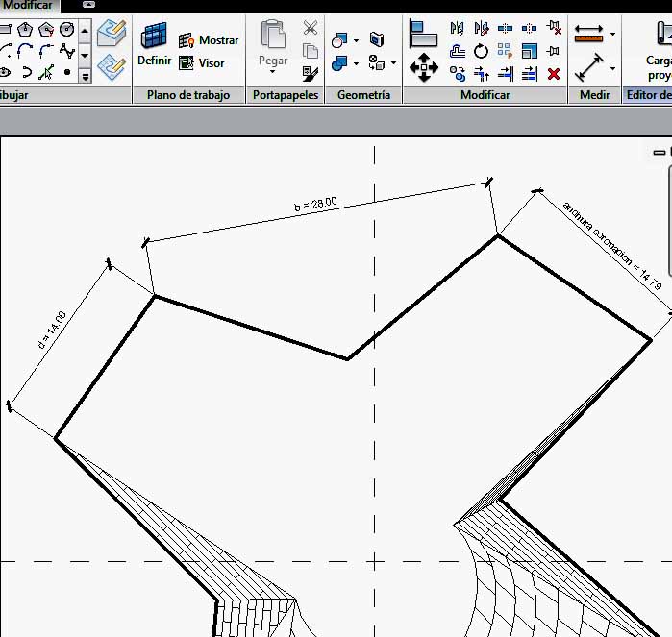This screenshot has width=672, height=637.
Task: Click the inscribed polygon draw tool
Action: pos(24,29)
